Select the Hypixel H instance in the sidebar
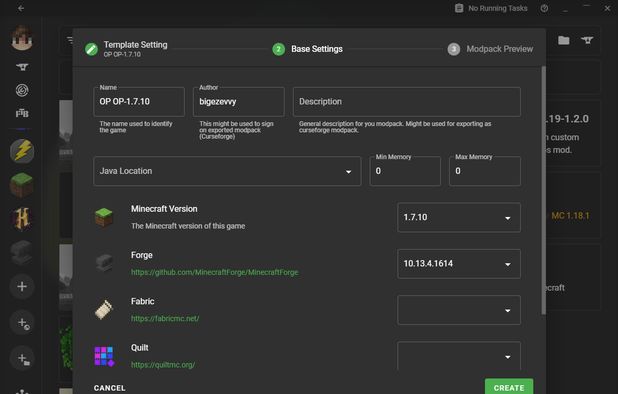The image size is (618, 394). 22,219
